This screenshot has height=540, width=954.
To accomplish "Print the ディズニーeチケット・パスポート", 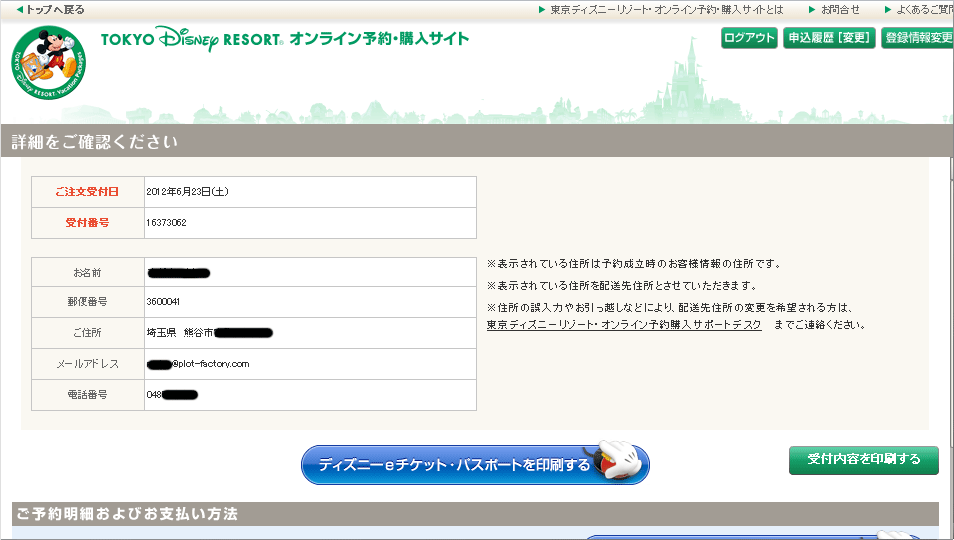I will [x=475, y=465].
